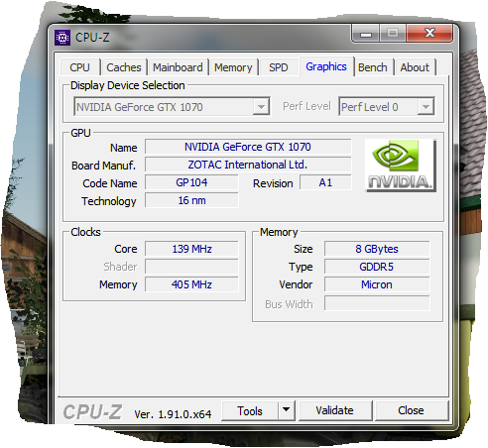Image resolution: width=488 pixels, height=448 pixels.
Task: Click the Micron vendor value
Action: 377,284
